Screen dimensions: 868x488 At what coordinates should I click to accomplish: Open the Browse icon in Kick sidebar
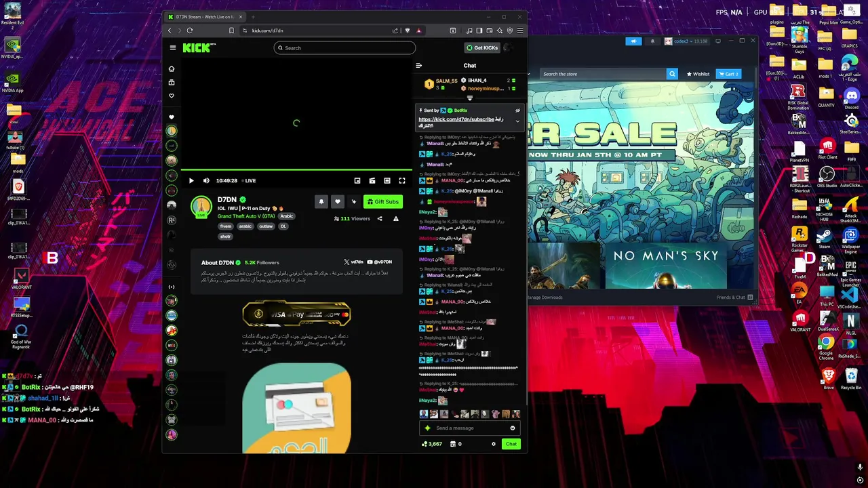point(172,82)
